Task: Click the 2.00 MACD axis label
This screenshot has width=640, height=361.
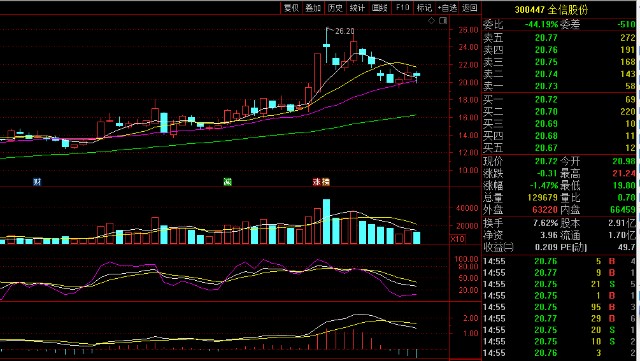Action: coord(471,318)
